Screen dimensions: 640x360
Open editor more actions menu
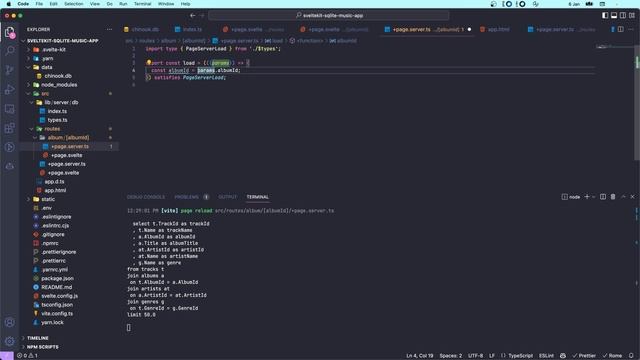point(631,29)
